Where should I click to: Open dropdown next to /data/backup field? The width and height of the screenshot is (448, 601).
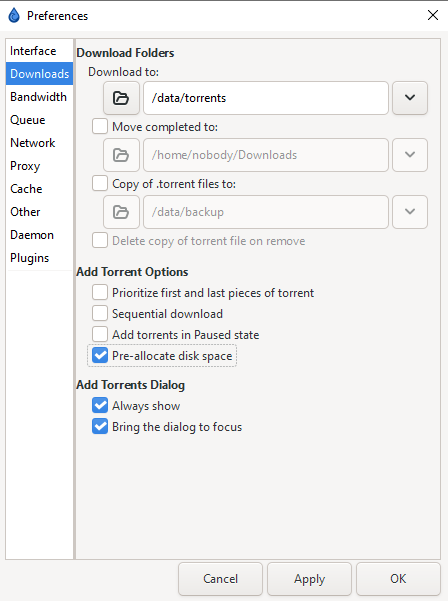coord(410,212)
